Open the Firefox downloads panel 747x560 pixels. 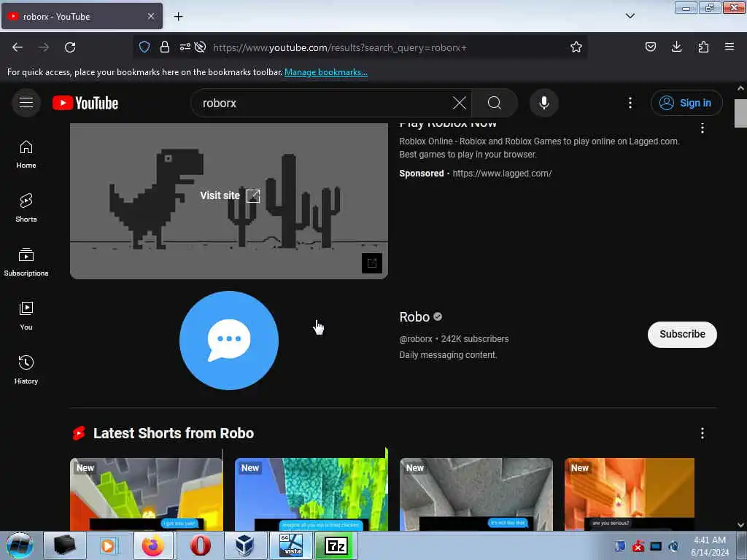tap(676, 47)
